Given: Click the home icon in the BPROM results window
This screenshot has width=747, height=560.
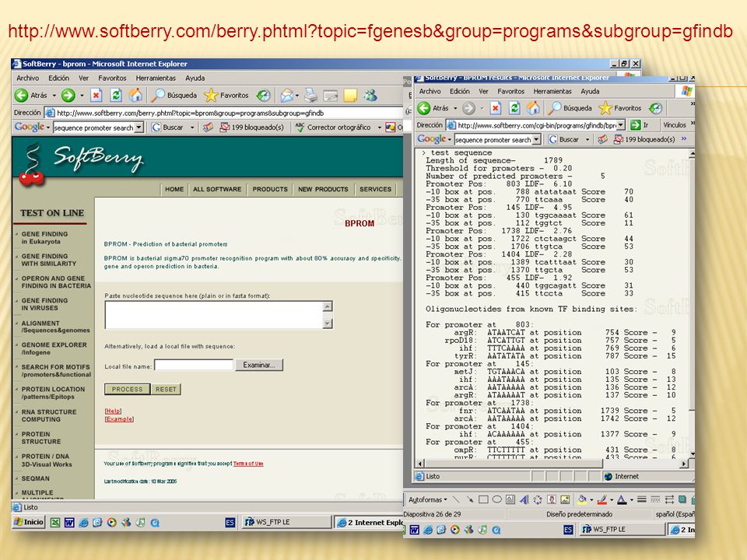Looking at the screenshot, I should click(x=533, y=108).
